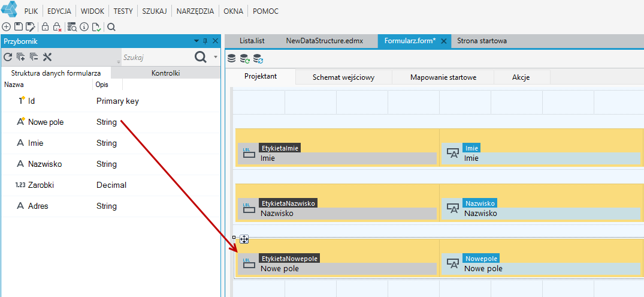Click the database with blue sync icon
This screenshot has width=644, height=297.
tap(258, 59)
